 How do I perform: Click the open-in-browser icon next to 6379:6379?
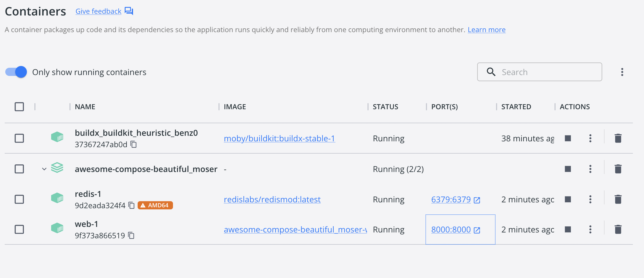pyautogui.click(x=477, y=200)
